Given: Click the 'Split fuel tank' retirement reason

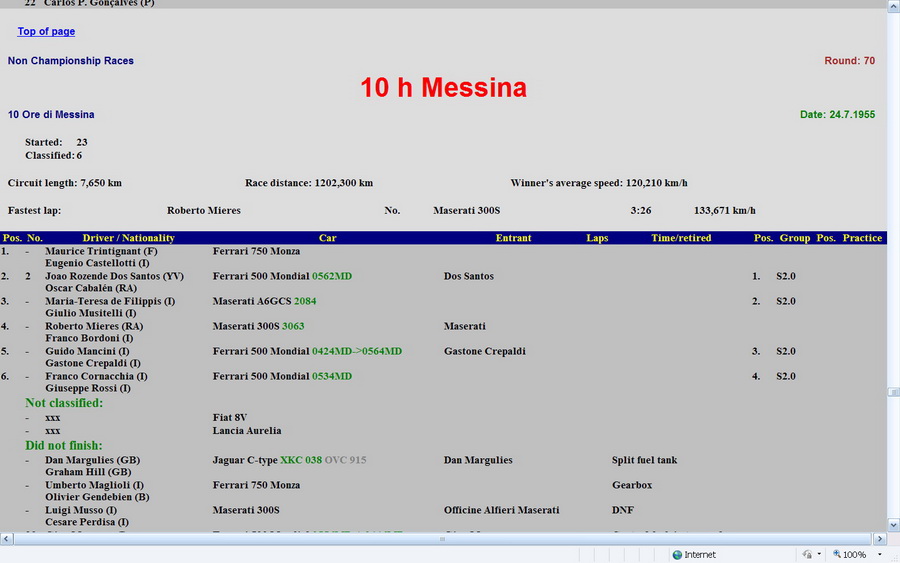Looking at the screenshot, I should pyautogui.click(x=645, y=460).
